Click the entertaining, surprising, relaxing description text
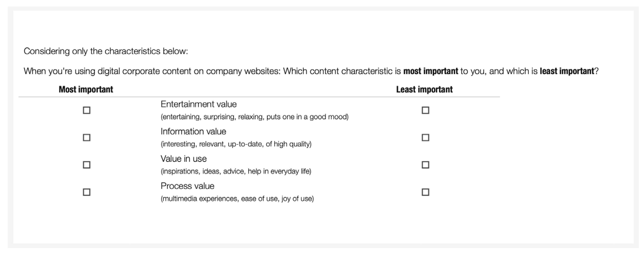Image resolution: width=644 pixels, height=253 pixels. point(254,117)
